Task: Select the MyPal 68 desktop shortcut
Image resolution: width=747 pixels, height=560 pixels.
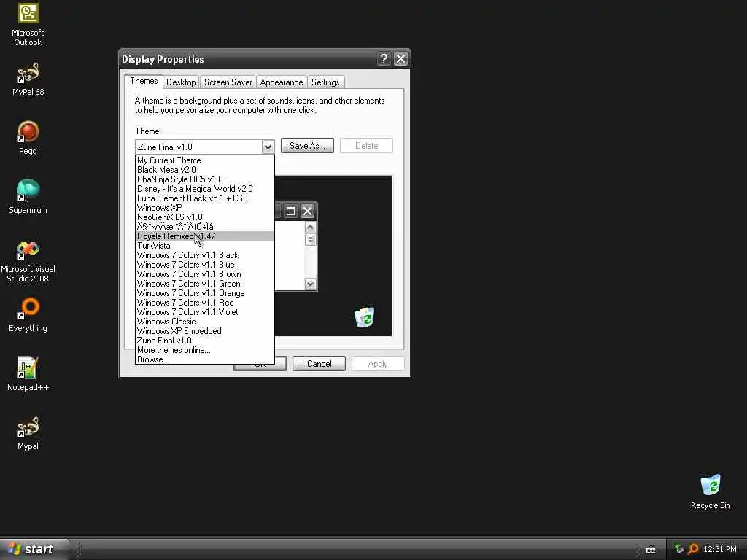Action: (28, 79)
